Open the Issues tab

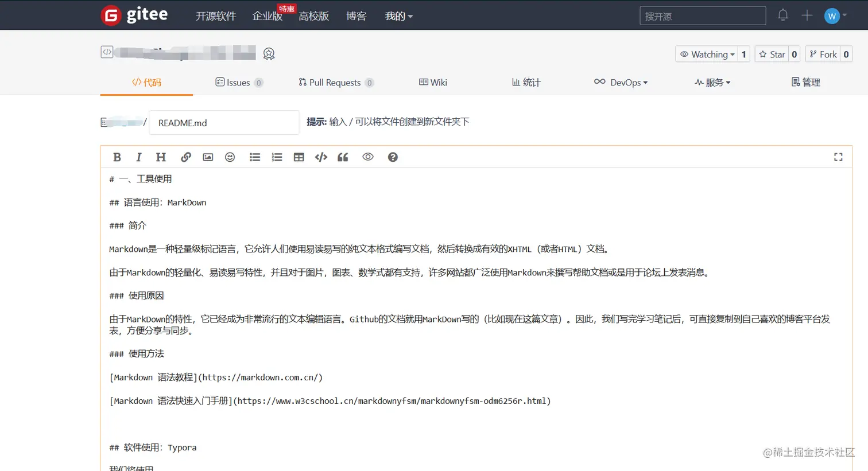[x=239, y=82]
